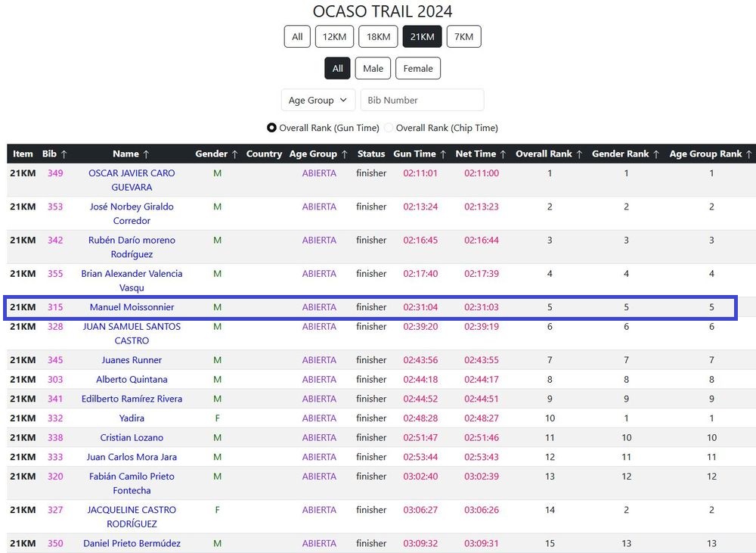The image size is (756, 553).
Task: Open OSCAR JAVIER CARO GUEVARA's profile link
Action: pos(132,180)
